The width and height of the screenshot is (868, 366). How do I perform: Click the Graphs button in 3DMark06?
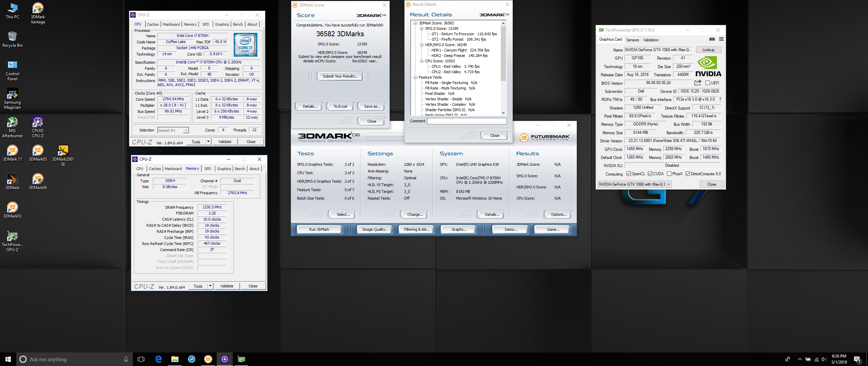tap(459, 229)
